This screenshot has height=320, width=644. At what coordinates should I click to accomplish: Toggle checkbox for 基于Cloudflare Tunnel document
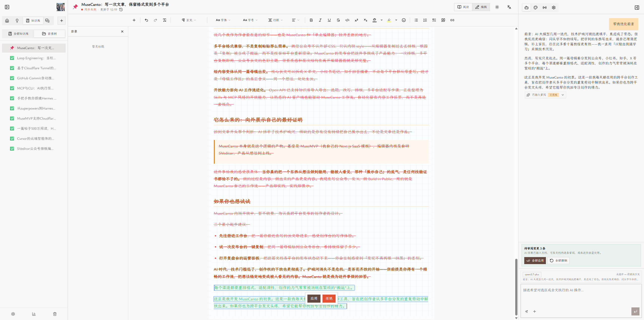pos(12,68)
